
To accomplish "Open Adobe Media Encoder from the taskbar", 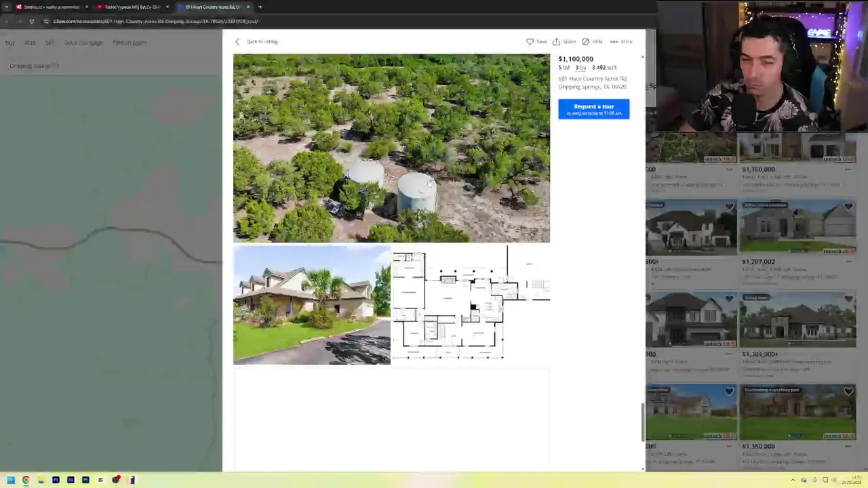I will coord(71,480).
